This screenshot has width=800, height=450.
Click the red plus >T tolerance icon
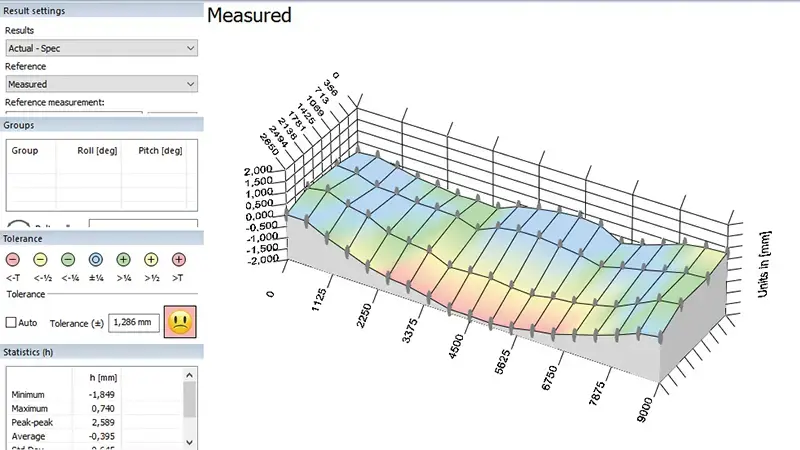pos(179,259)
